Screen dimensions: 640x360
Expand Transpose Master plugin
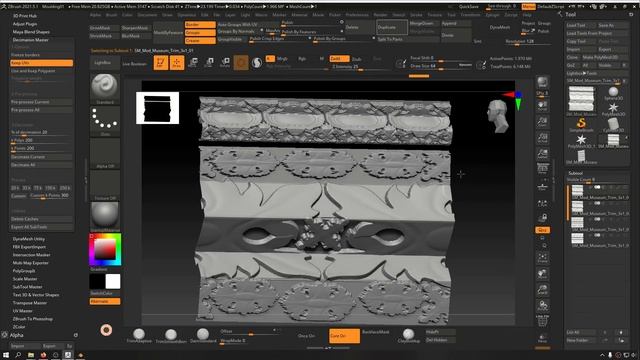tap(30, 303)
